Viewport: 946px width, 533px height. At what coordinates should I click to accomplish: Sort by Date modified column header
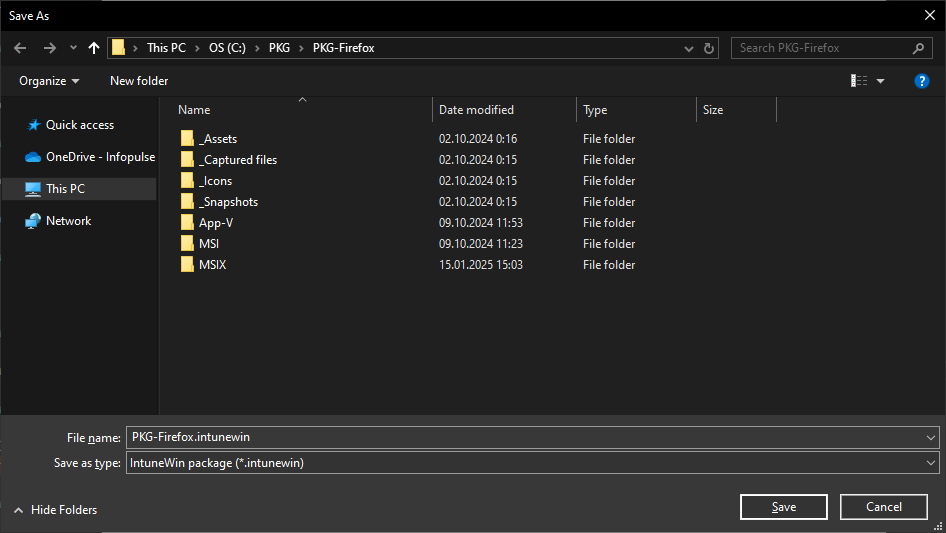(x=476, y=110)
